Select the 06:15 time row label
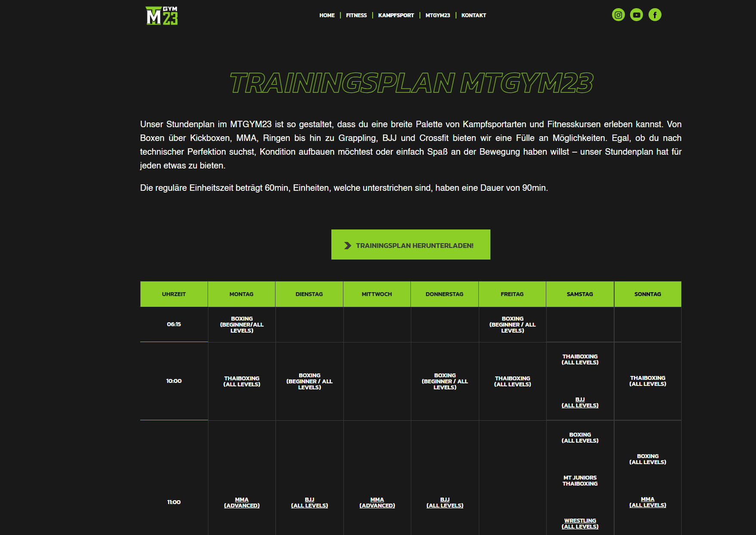The height and width of the screenshot is (535, 756). [174, 324]
